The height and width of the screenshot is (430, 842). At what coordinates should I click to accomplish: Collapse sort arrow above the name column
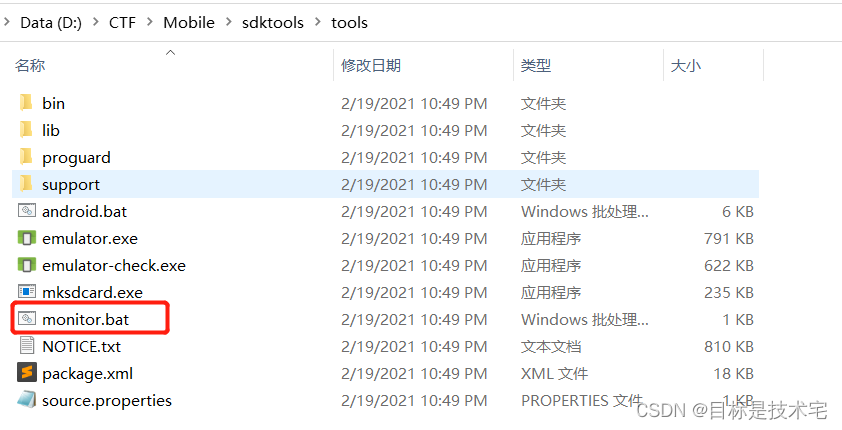[169, 52]
